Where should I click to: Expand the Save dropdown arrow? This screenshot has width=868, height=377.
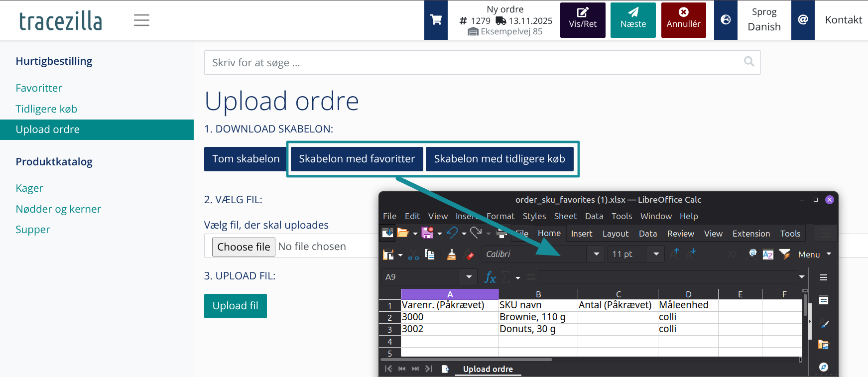440,233
